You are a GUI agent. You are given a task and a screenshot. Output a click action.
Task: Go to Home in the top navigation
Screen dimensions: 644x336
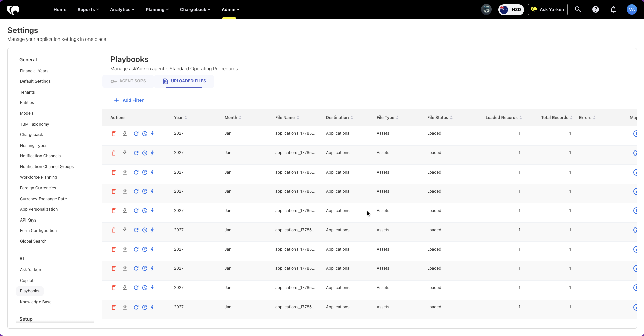[x=60, y=9]
